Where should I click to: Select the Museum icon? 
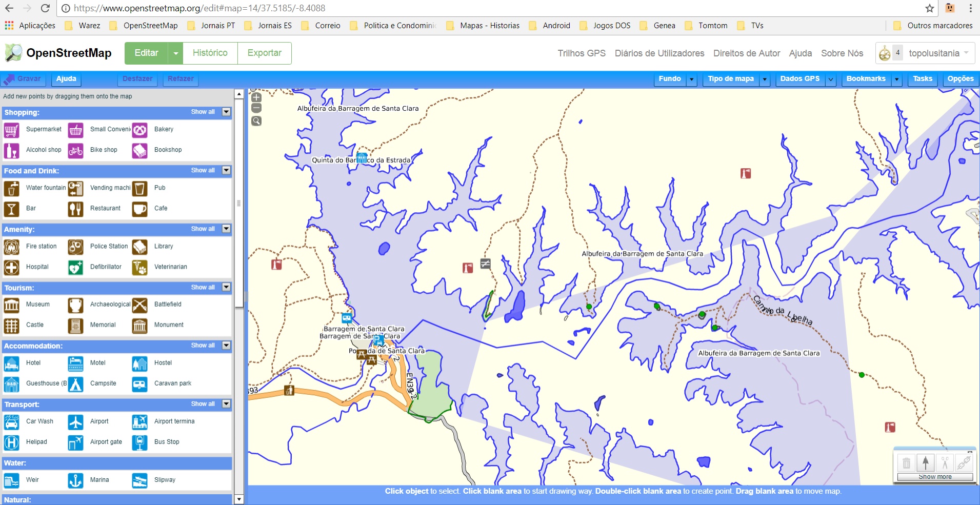[x=12, y=305]
